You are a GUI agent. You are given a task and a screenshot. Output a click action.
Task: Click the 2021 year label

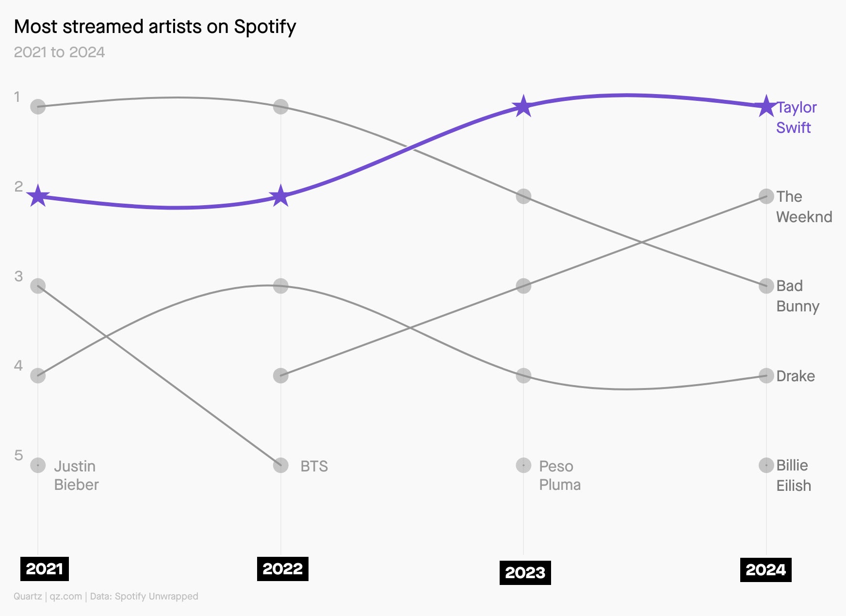[x=45, y=569]
